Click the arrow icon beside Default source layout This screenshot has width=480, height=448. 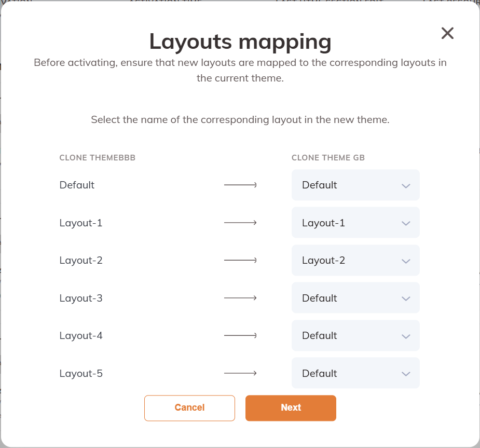click(240, 185)
